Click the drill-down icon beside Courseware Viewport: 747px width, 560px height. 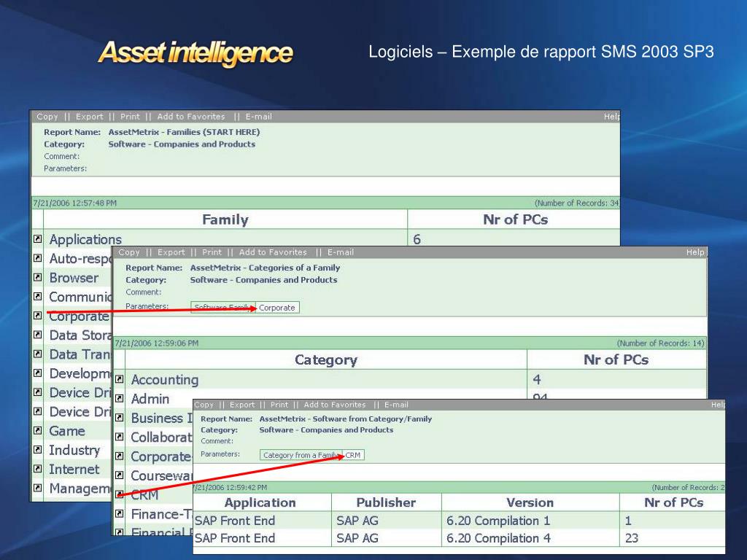point(120,475)
